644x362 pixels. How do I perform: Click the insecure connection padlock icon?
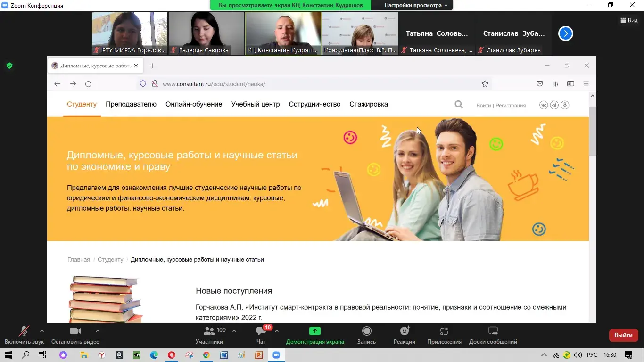tap(155, 84)
